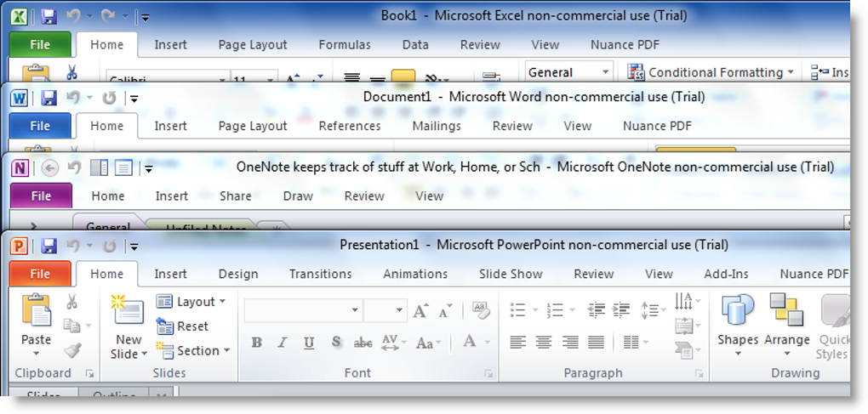
Task: Open the Character Spacing dropdown
Action: 394,343
